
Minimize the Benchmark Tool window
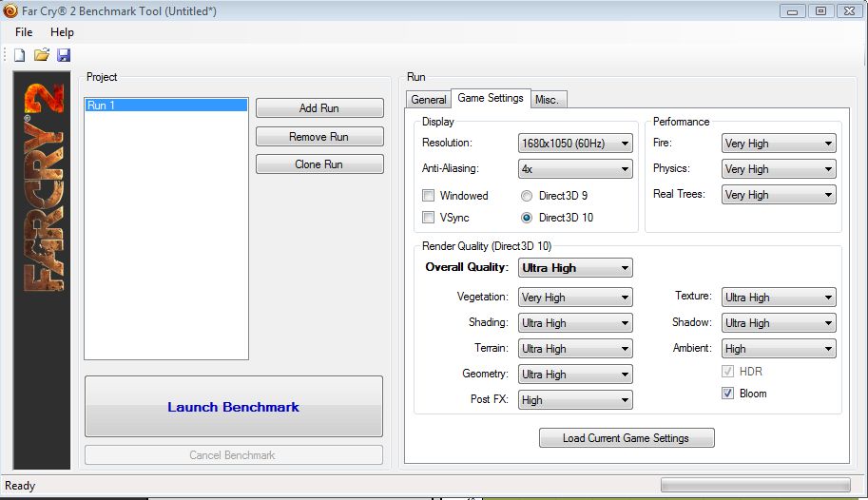(x=793, y=11)
